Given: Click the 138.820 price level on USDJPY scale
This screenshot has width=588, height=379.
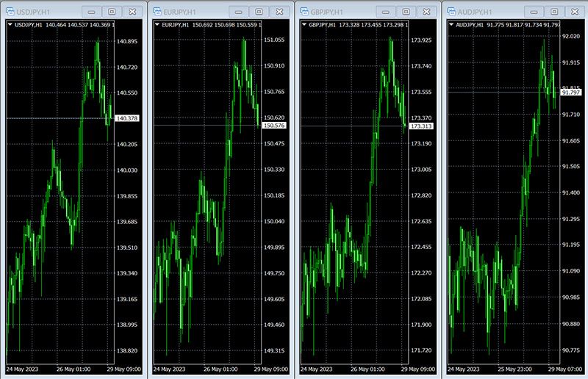Looking at the screenshot, I should pyautogui.click(x=126, y=350).
